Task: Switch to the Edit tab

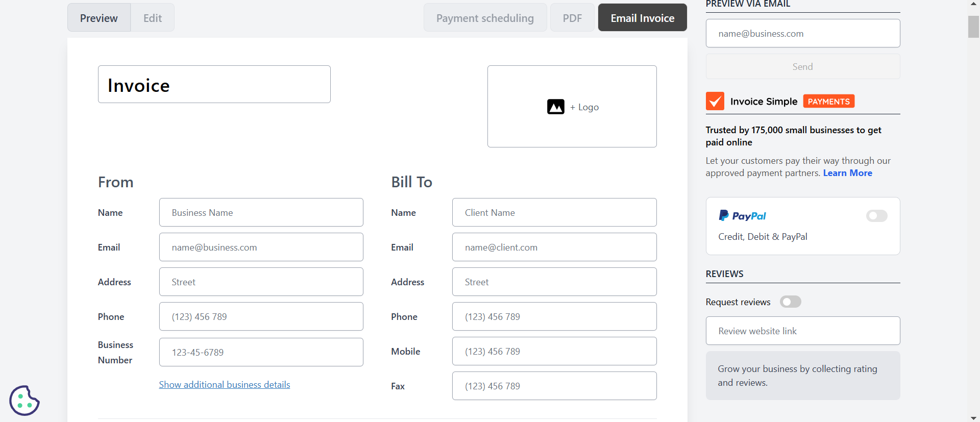Action: [153, 18]
